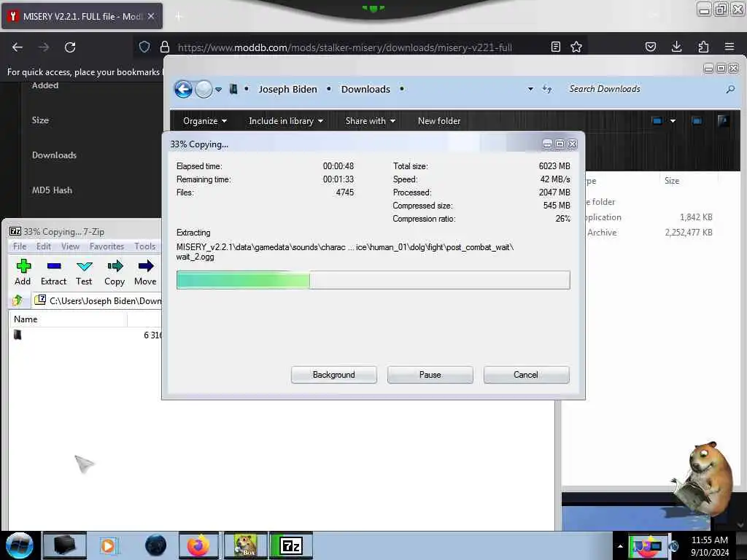Click the site padlock icon
This screenshot has width=747, height=560.
click(x=165, y=47)
